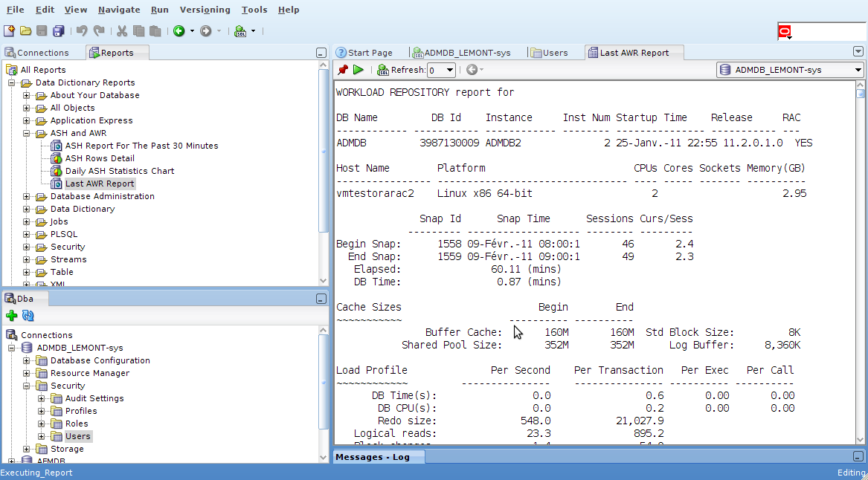This screenshot has height=480, width=868.
Task: Minimize the Reports panel with its corner button
Action: tap(321, 53)
